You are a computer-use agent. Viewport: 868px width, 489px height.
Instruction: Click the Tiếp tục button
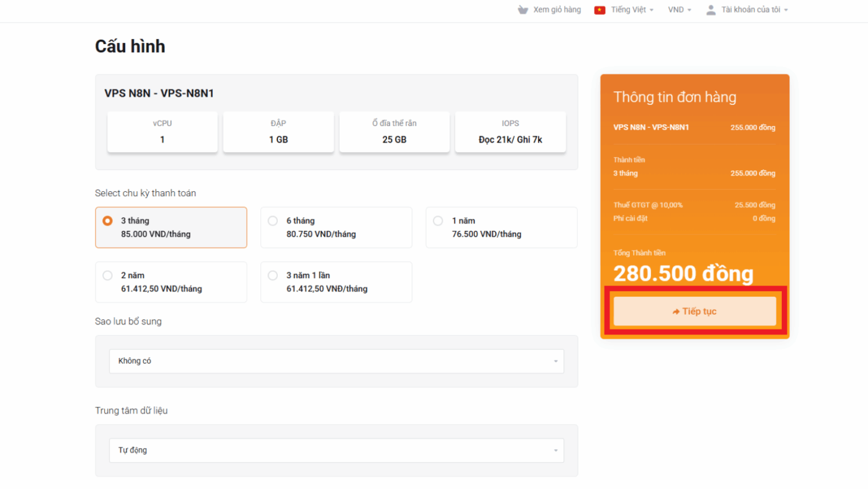[694, 310]
